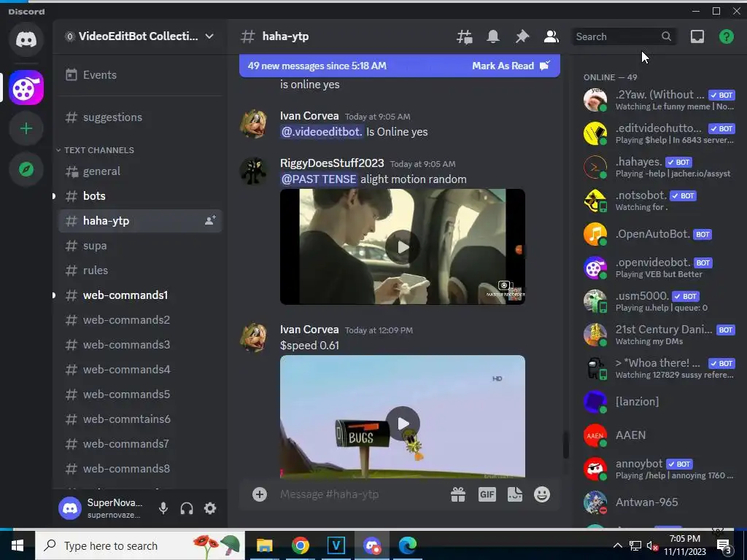Viewport: 747px width, 560px height.
Task: Click the Add a Server plus icon
Action: pos(26,128)
